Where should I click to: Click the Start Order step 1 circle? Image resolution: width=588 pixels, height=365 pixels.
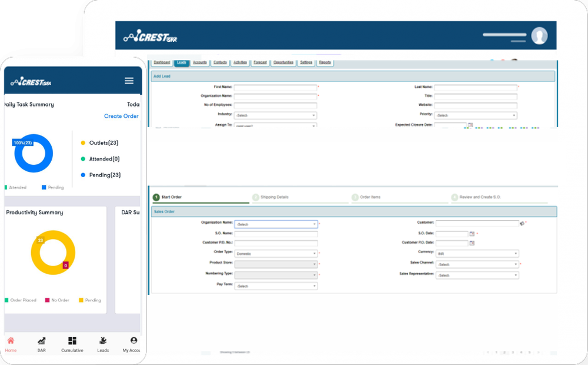coord(156,197)
